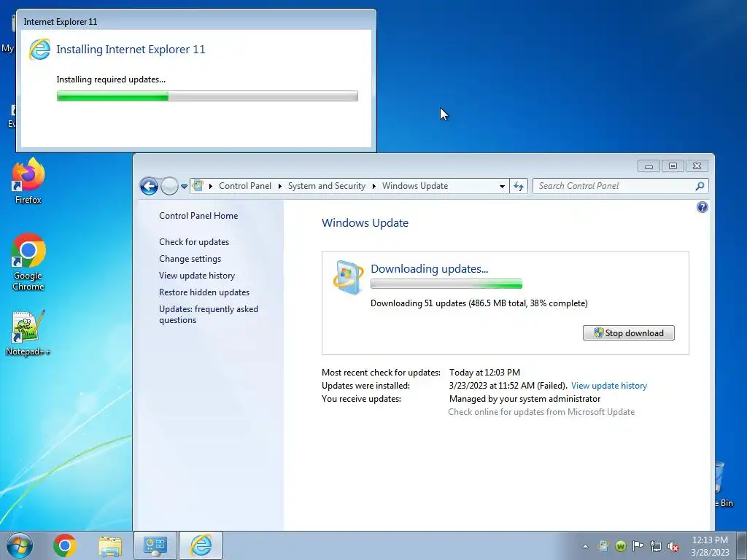Viewport: 747px width, 560px height.
Task: Open Notepad++ desktop shortcut
Action: tap(28, 333)
